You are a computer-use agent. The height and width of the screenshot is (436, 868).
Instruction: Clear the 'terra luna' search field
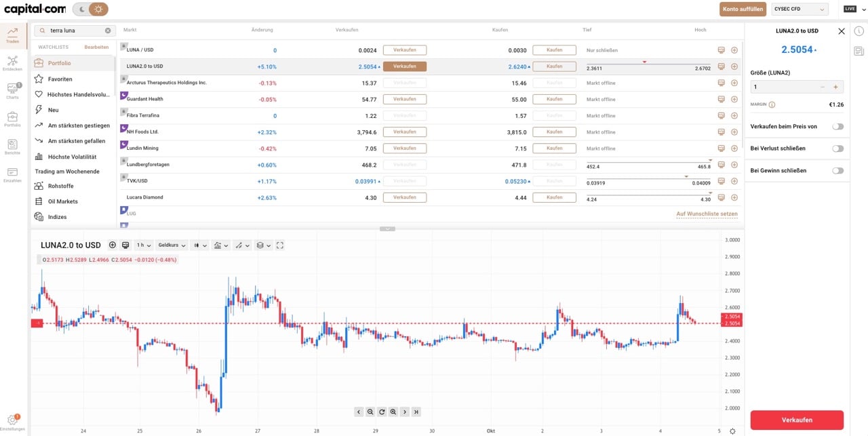pyautogui.click(x=108, y=31)
